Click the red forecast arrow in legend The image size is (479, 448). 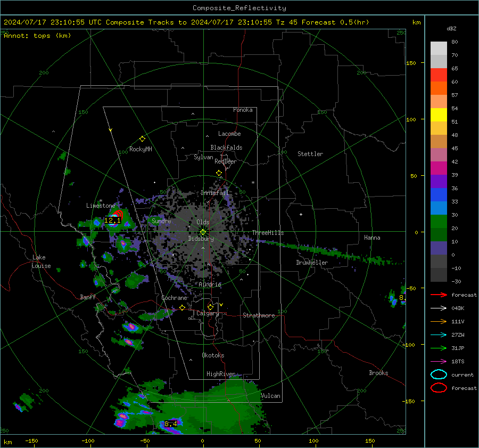point(439,295)
